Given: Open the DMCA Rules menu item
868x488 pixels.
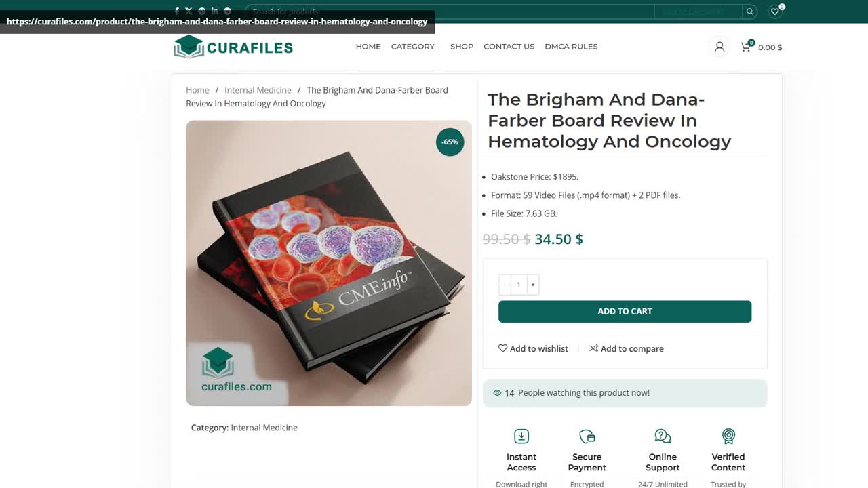Looking at the screenshot, I should point(571,47).
